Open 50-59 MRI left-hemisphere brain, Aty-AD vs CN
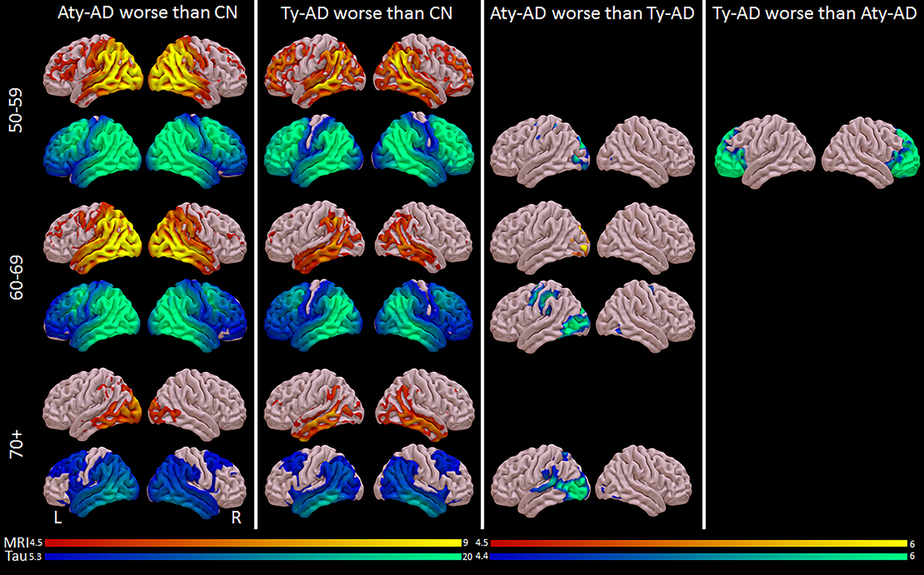924x575 pixels. click(x=93, y=71)
